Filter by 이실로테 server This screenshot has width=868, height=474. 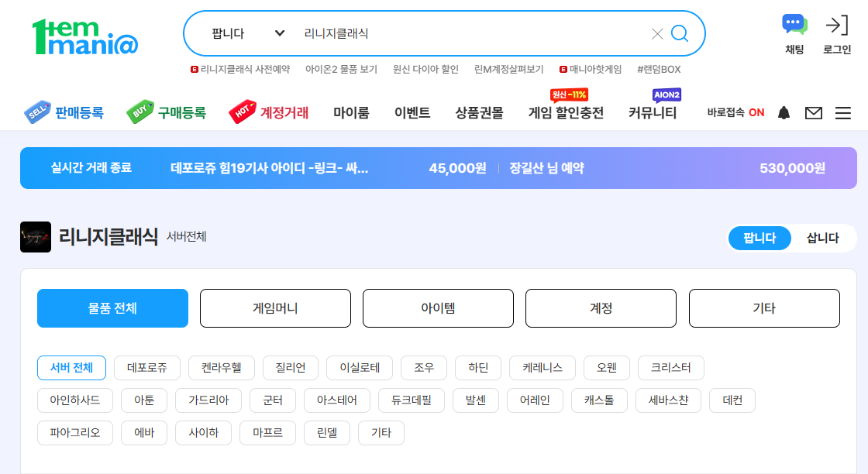[x=360, y=368]
